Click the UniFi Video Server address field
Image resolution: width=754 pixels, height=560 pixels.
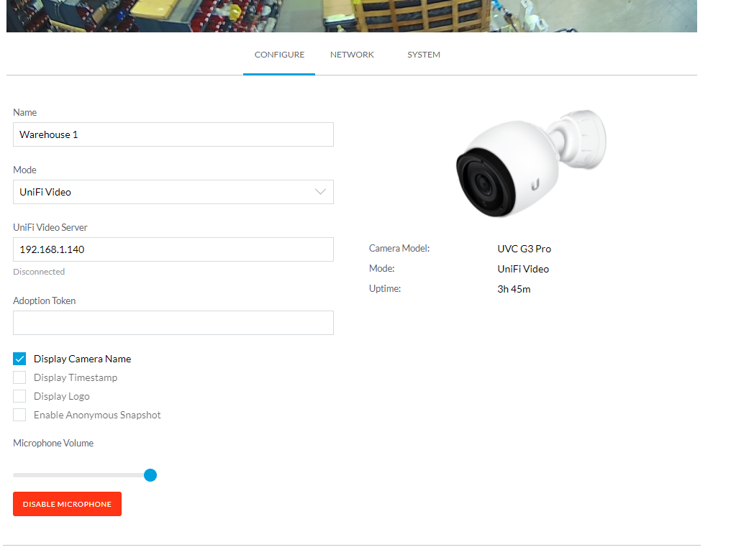point(173,249)
